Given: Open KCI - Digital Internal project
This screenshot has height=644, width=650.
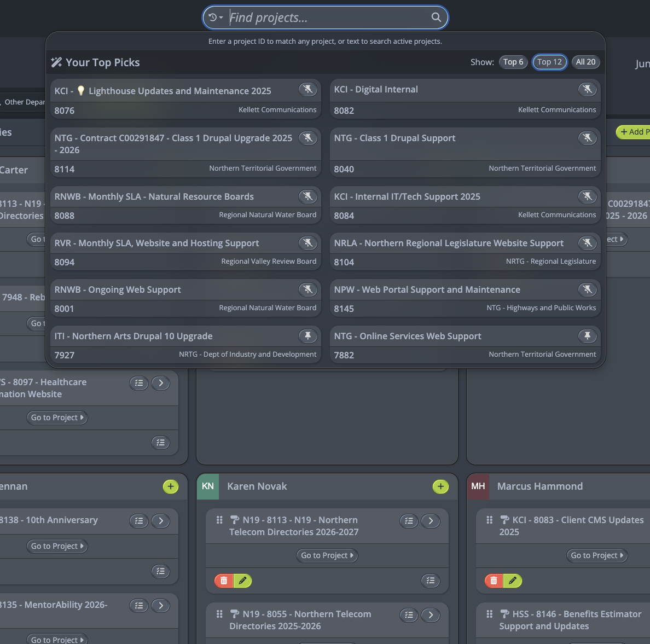Looking at the screenshot, I should (465, 99).
